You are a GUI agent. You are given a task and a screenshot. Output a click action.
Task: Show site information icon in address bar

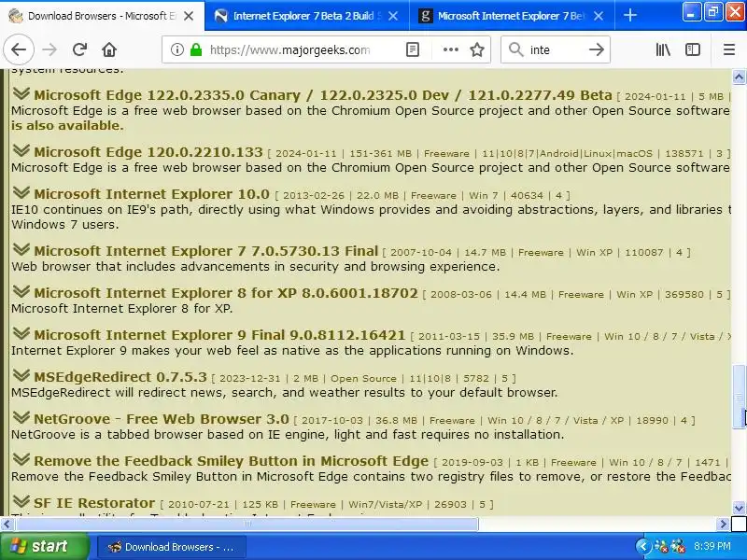177,49
